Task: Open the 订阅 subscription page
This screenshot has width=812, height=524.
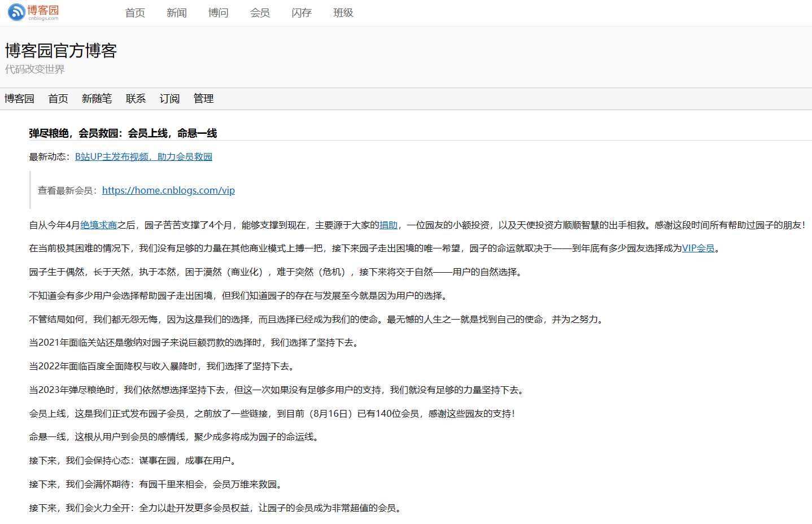Action: 169,99
